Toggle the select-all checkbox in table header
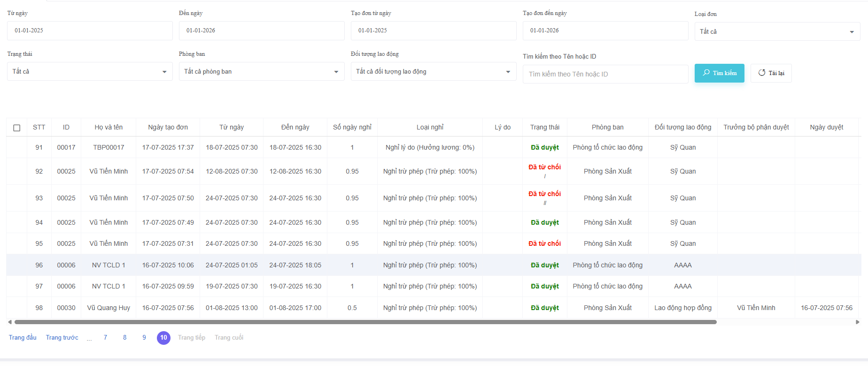868x372 pixels. tap(17, 128)
